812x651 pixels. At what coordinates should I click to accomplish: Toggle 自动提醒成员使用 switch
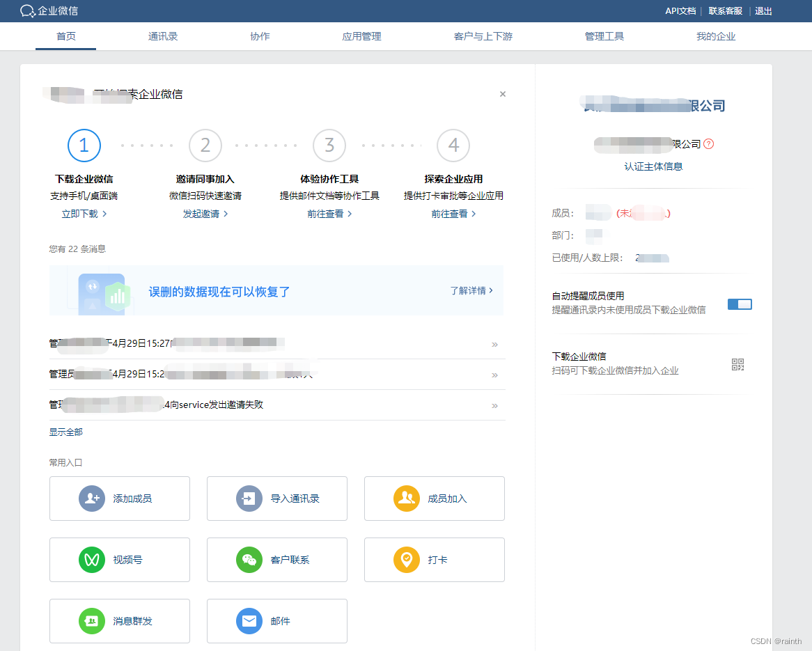point(740,304)
